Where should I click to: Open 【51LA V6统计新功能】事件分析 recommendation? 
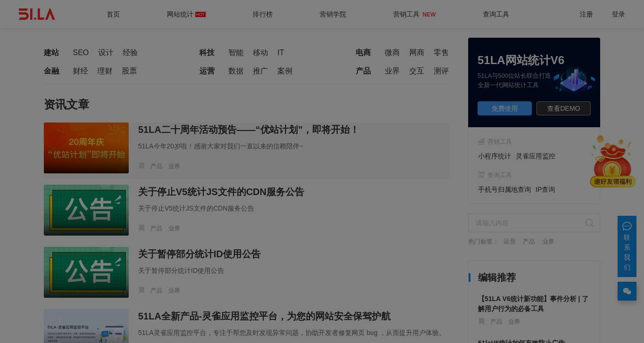tap(533, 304)
